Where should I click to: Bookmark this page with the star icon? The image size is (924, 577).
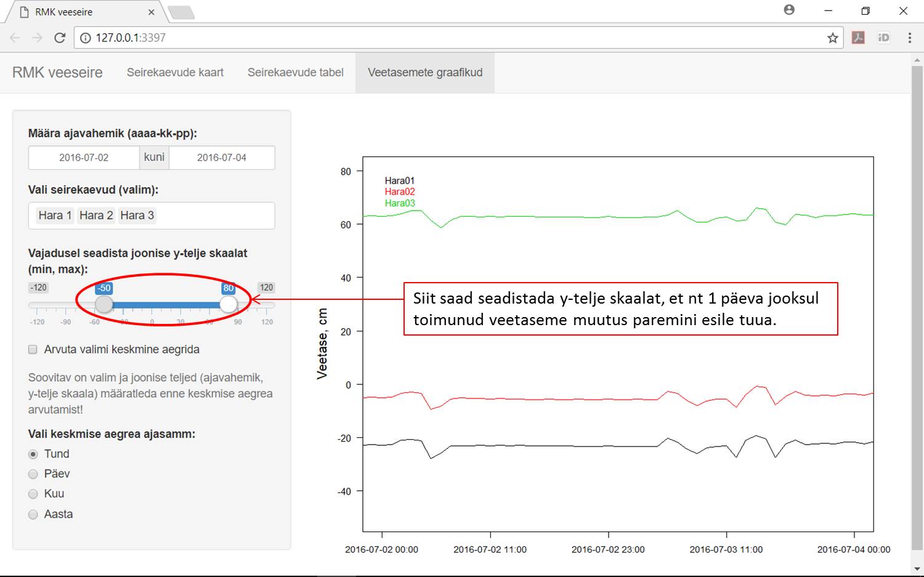[x=832, y=38]
